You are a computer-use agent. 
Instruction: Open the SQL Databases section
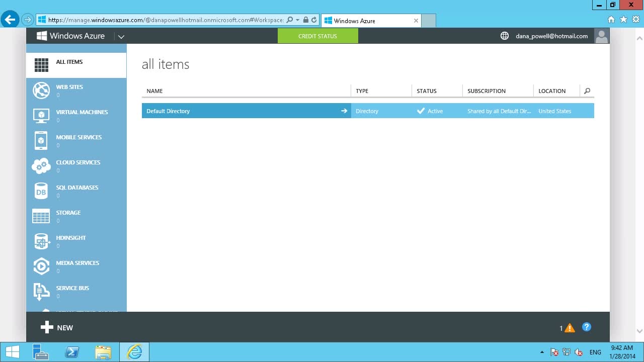[x=77, y=188]
